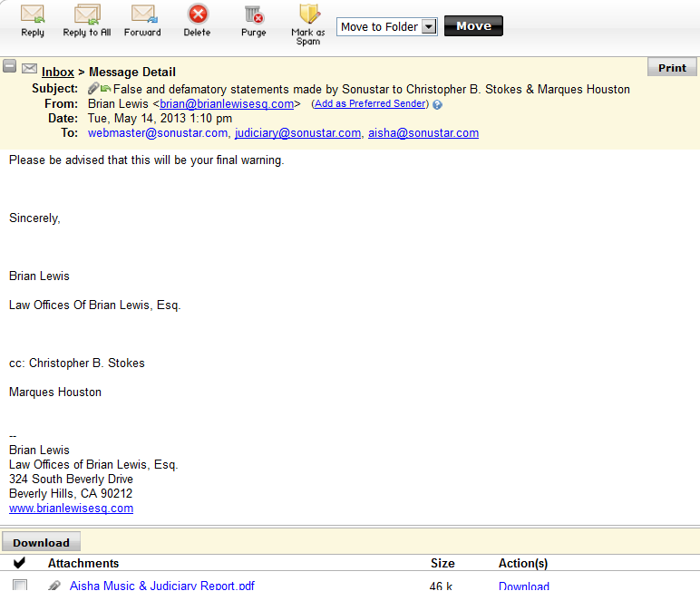The height and width of the screenshot is (591, 700).
Task: Print this message
Action: coord(672,68)
